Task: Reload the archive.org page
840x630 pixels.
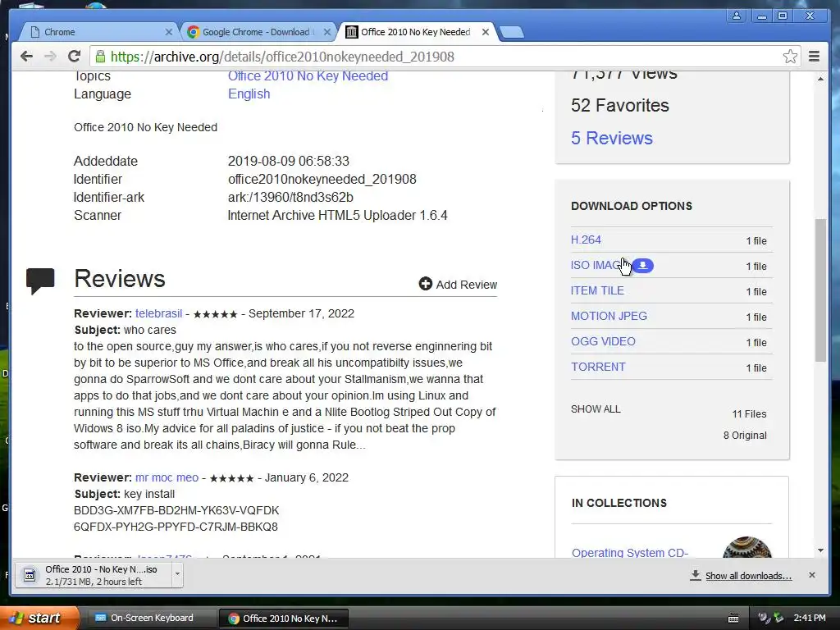Action: point(74,57)
